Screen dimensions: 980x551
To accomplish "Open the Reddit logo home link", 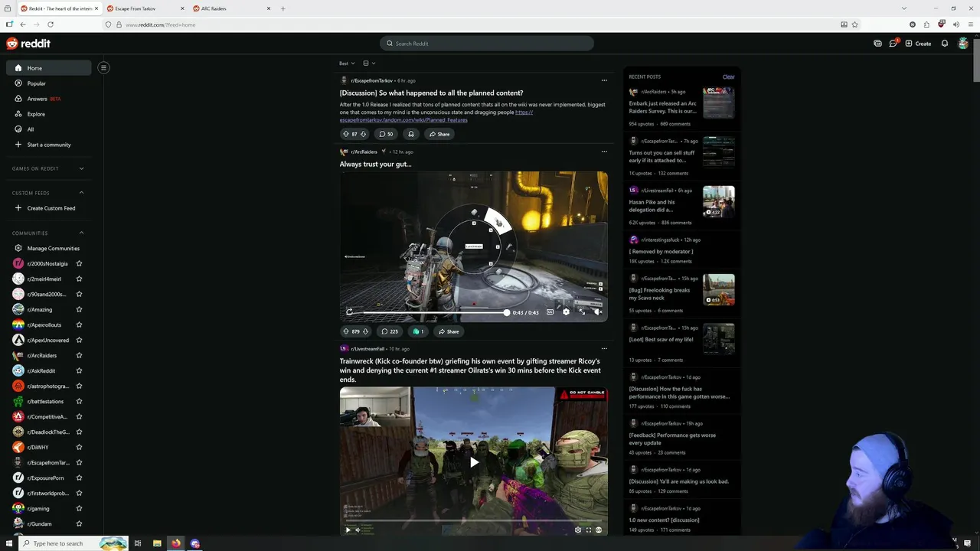I will (28, 44).
